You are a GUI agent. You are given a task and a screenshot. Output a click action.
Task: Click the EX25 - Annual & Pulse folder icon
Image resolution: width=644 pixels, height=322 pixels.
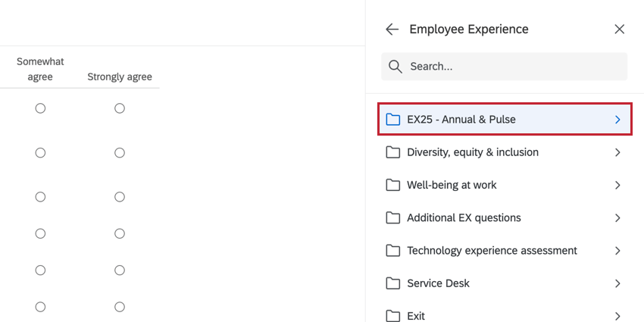(x=392, y=120)
